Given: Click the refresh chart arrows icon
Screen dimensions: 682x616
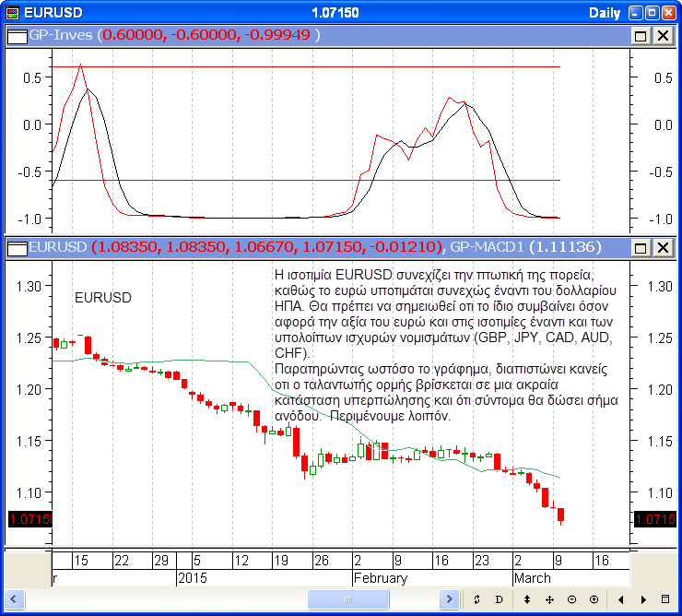Looking at the screenshot, I should (476, 599).
